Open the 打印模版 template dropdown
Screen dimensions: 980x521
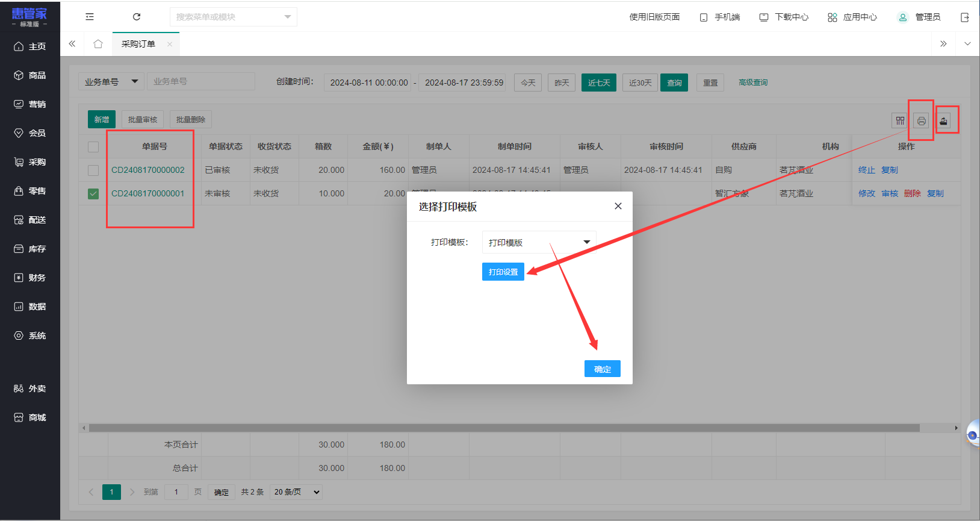pos(539,242)
